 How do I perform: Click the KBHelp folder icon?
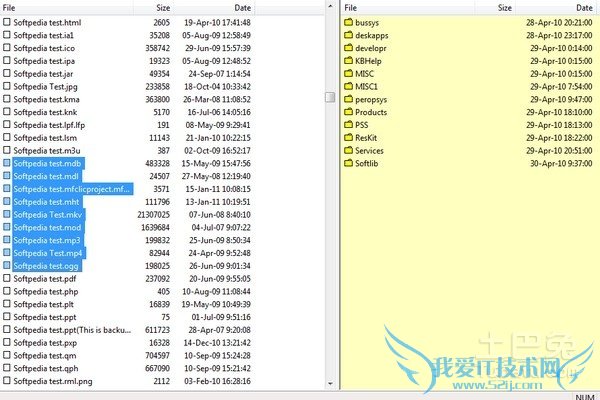pyautogui.click(x=348, y=60)
